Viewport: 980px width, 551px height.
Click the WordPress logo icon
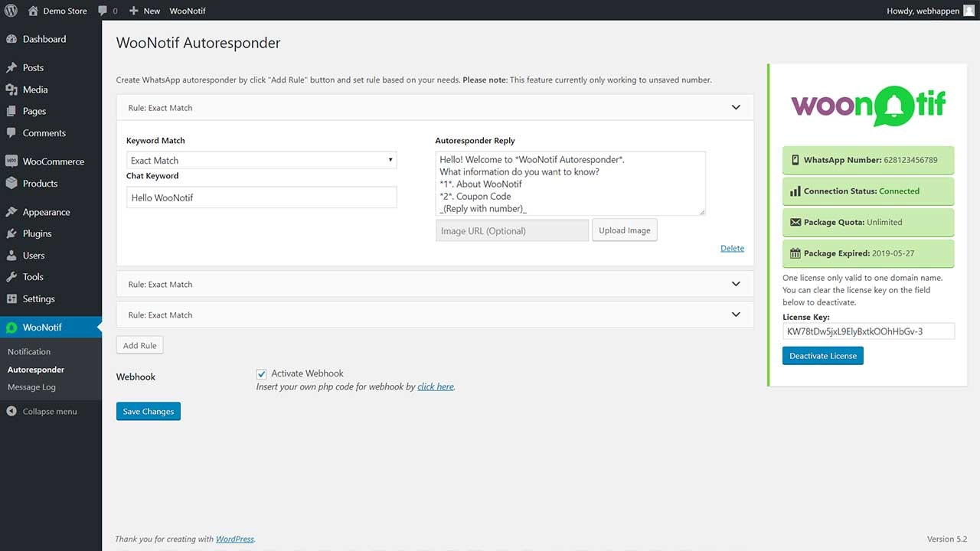point(11,11)
